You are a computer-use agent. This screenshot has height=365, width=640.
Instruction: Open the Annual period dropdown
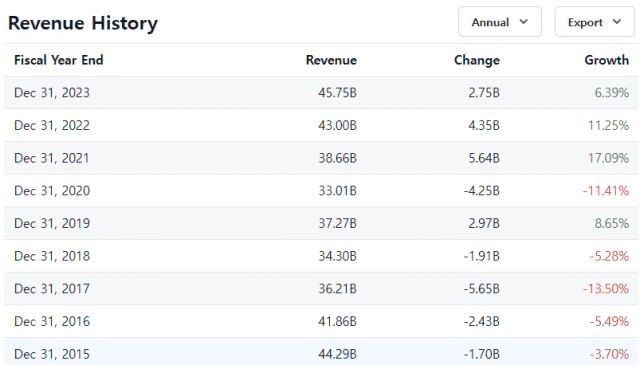[x=500, y=22]
